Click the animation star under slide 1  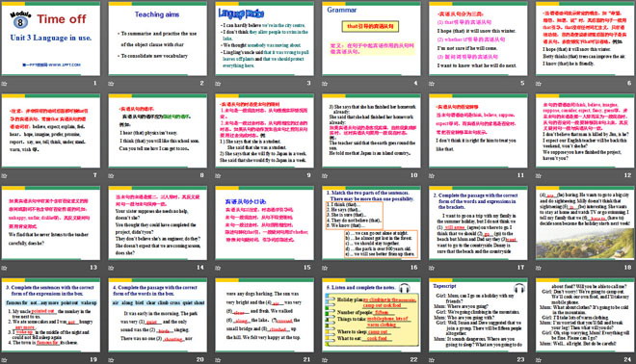(4, 84)
